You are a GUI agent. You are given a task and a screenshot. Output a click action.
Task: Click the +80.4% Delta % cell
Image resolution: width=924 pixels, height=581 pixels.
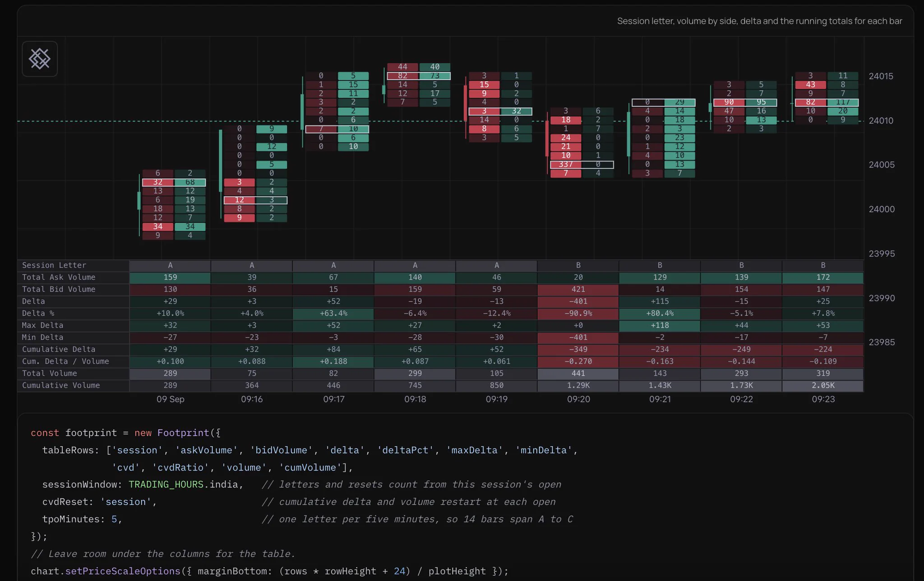tap(660, 314)
